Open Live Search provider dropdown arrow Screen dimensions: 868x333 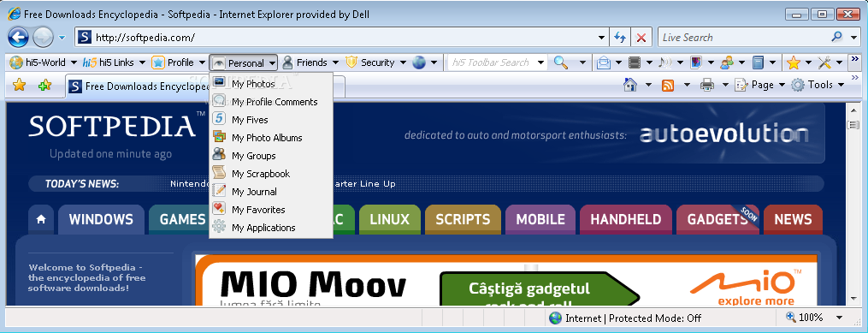(853, 38)
